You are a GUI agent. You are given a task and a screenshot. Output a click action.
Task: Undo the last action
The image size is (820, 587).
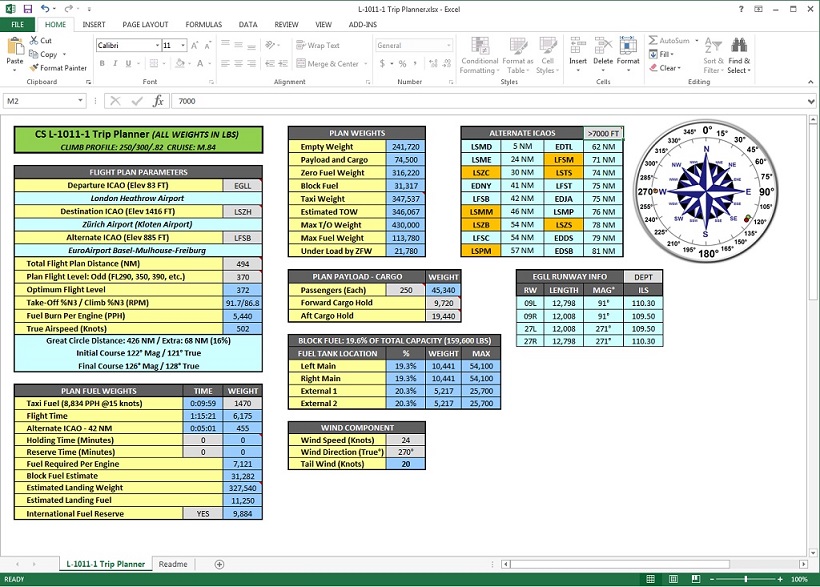[45, 9]
